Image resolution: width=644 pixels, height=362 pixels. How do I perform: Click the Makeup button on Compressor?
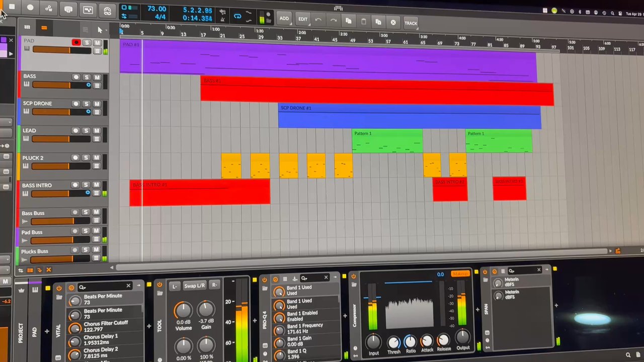tap(460, 274)
